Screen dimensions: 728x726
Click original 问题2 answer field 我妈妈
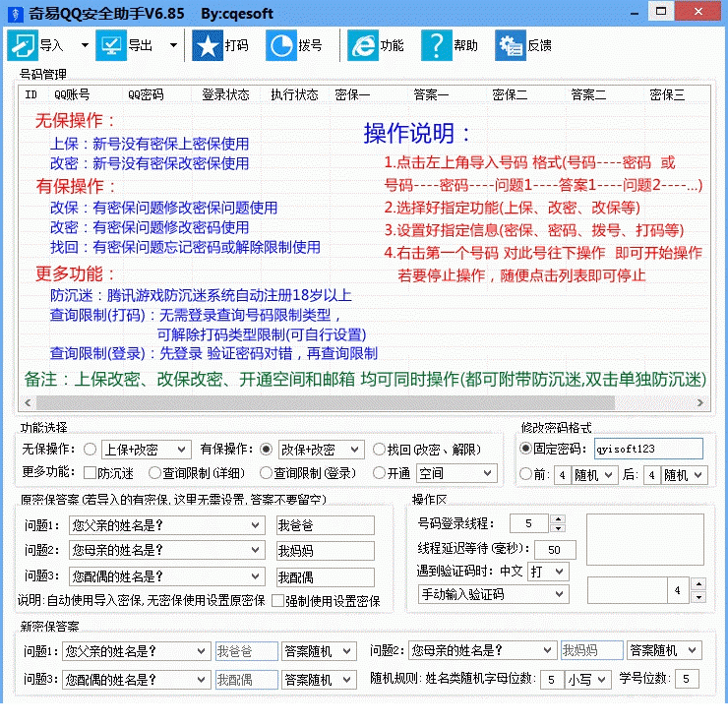[x=325, y=550]
